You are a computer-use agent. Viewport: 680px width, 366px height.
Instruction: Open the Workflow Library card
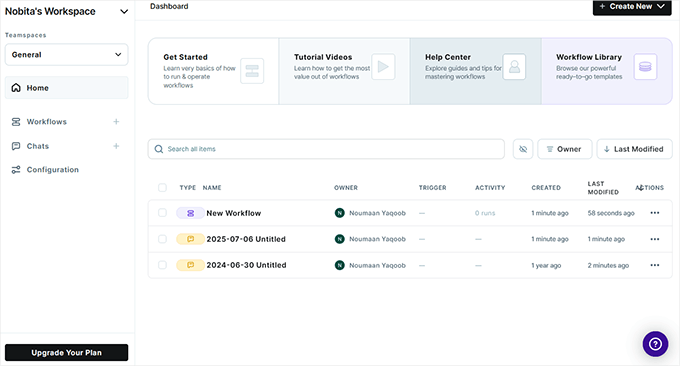click(x=607, y=71)
